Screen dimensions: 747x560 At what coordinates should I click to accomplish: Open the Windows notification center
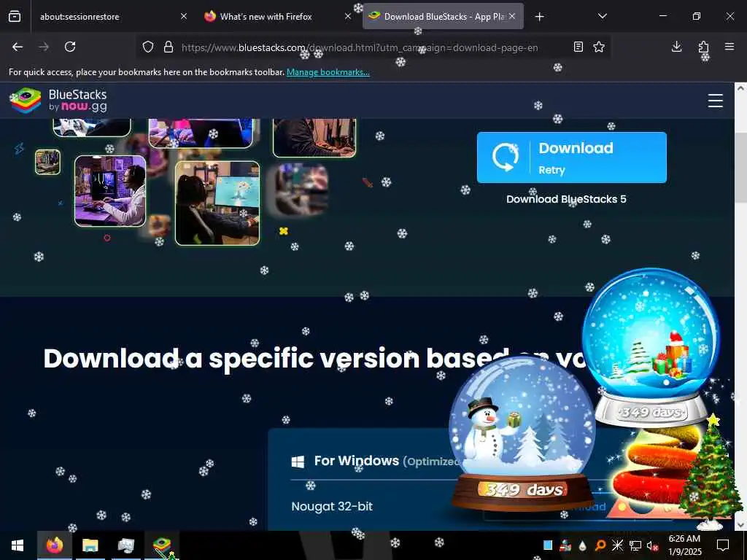click(x=723, y=545)
